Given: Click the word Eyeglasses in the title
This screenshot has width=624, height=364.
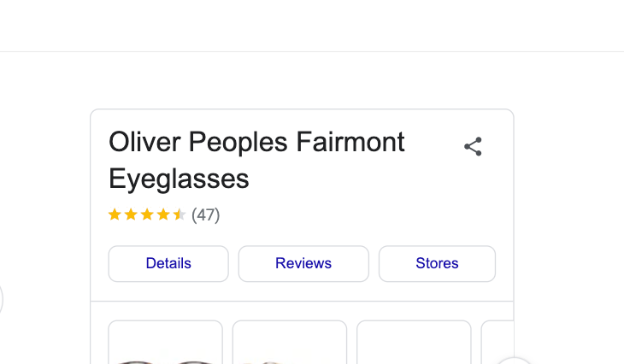Looking at the screenshot, I should click(179, 179).
